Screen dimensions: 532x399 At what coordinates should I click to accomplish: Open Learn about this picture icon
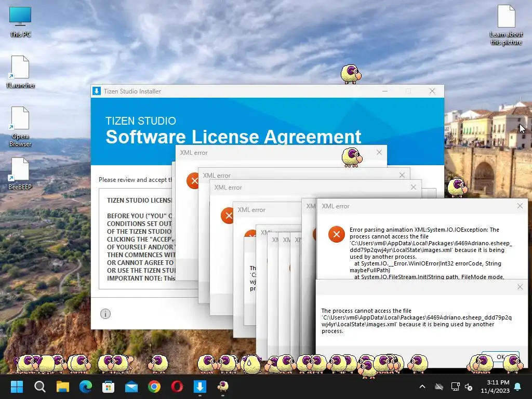pos(506,25)
